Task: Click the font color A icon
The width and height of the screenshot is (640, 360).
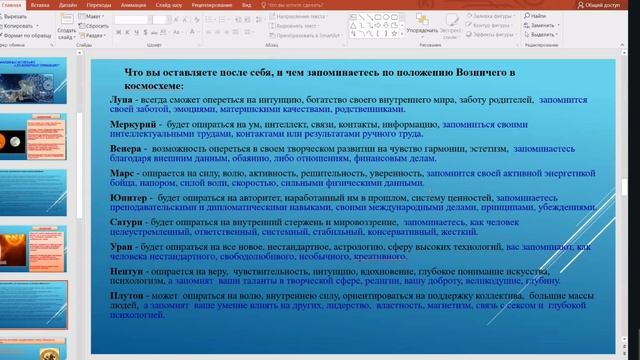Action: click(192, 32)
